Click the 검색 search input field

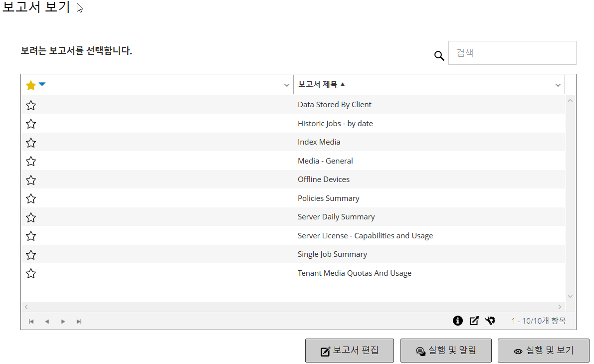tap(512, 53)
